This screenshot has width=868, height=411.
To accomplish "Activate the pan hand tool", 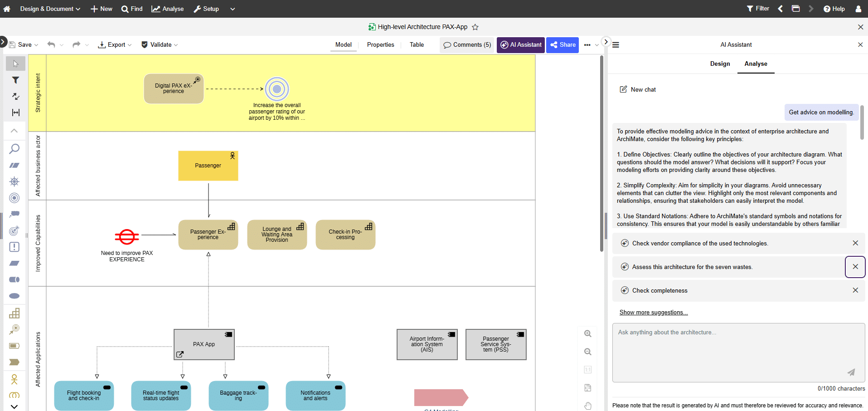I will click(587, 406).
